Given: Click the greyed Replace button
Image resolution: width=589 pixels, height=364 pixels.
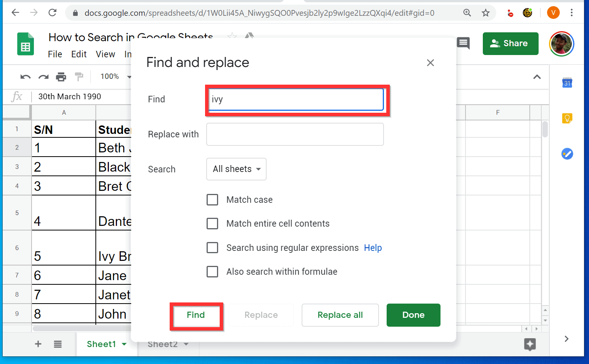Looking at the screenshot, I should [261, 315].
